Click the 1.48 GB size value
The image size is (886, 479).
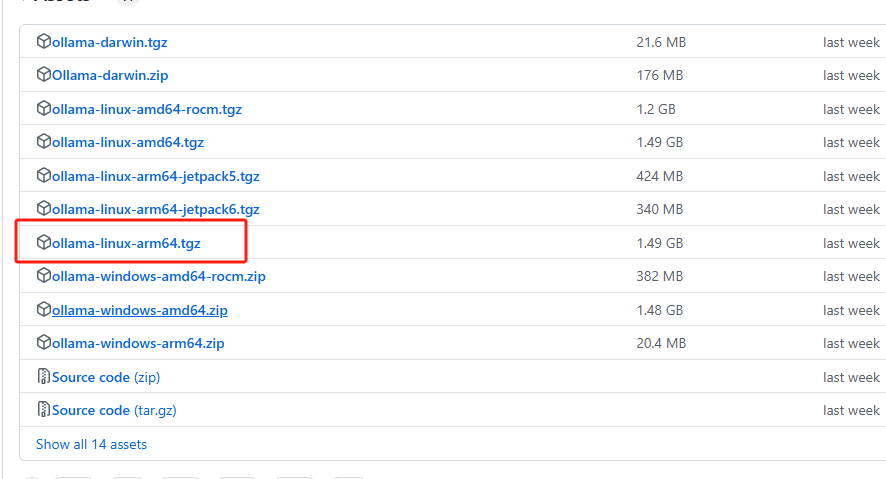(660, 311)
